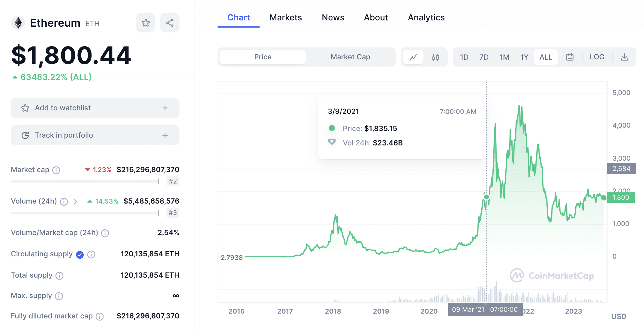The height and width of the screenshot is (331, 644).
Task: Click the 2.7938 starting price label
Action: point(232,258)
